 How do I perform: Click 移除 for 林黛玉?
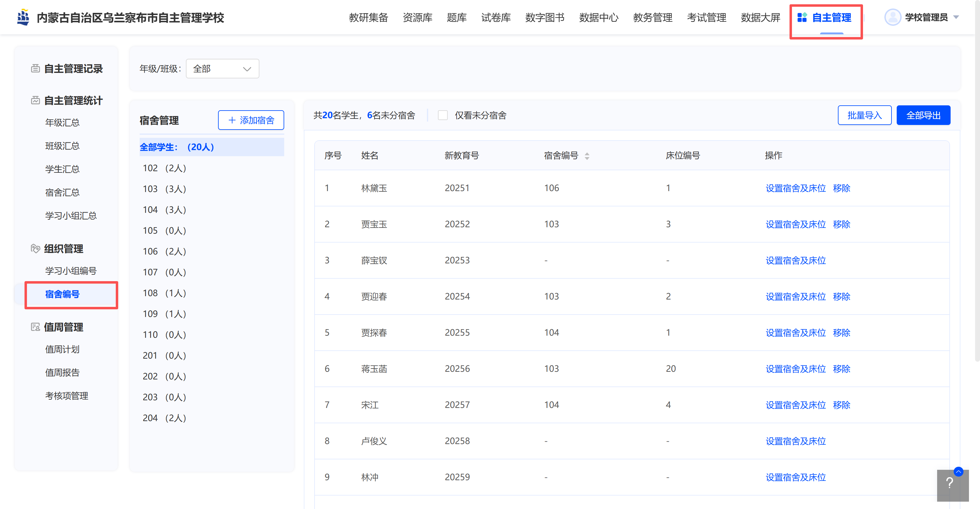click(x=841, y=188)
